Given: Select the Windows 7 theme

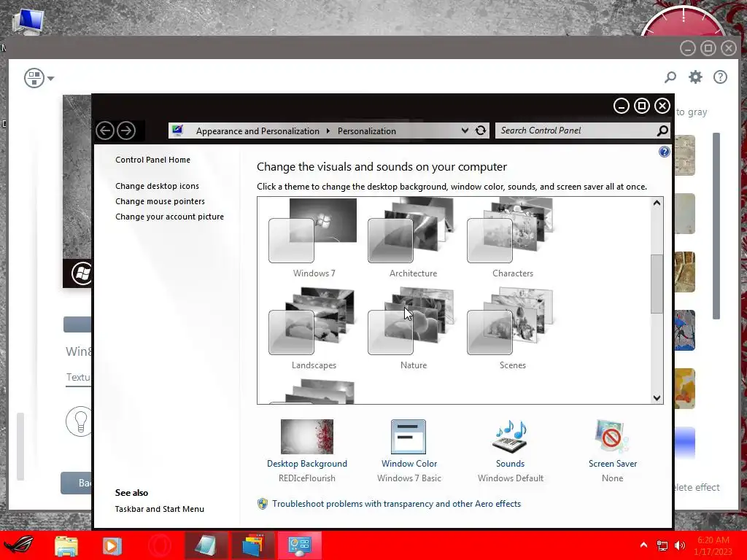Looking at the screenshot, I should (x=314, y=238).
